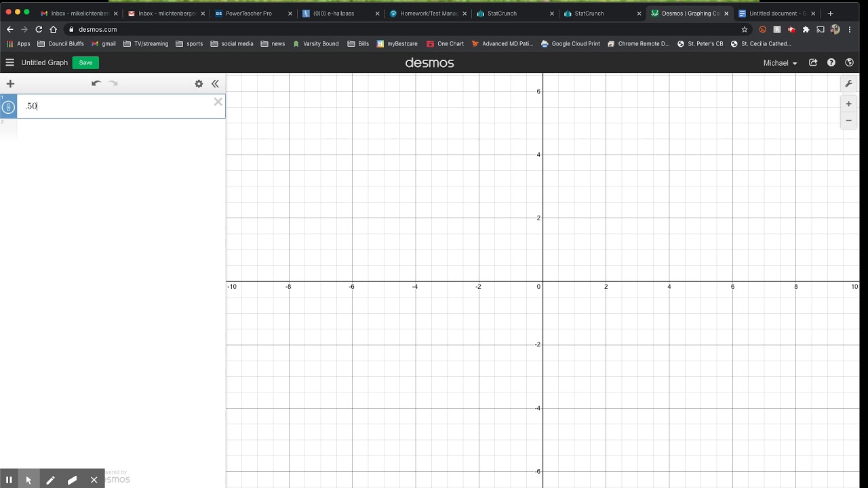This screenshot has width=868, height=488.
Task: Open the Desmos hamburger menu
Action: [x=9, y=62]
